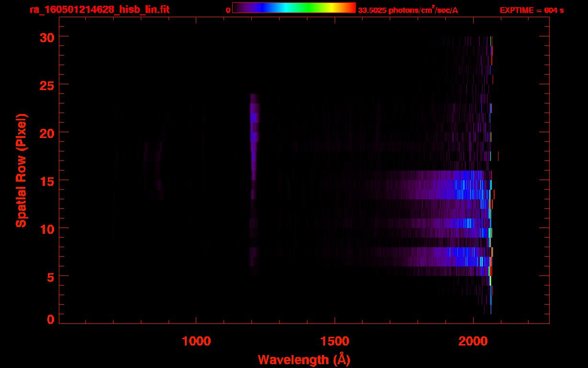Click the colorbar minimum value 0
Image resolution: width=588 pixels, height=368 pixels.
click(228, 10)
